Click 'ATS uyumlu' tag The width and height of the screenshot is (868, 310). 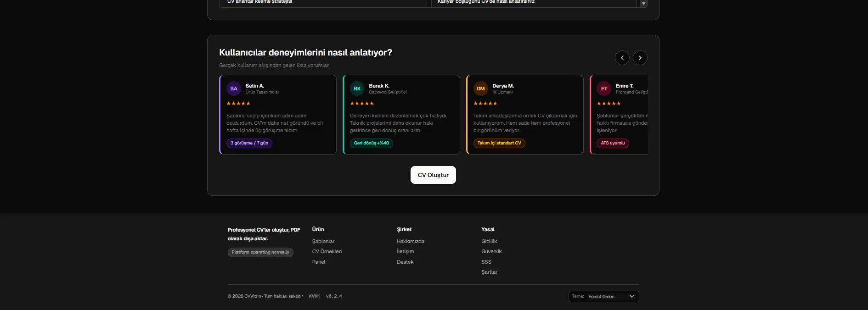pos(613,143)
